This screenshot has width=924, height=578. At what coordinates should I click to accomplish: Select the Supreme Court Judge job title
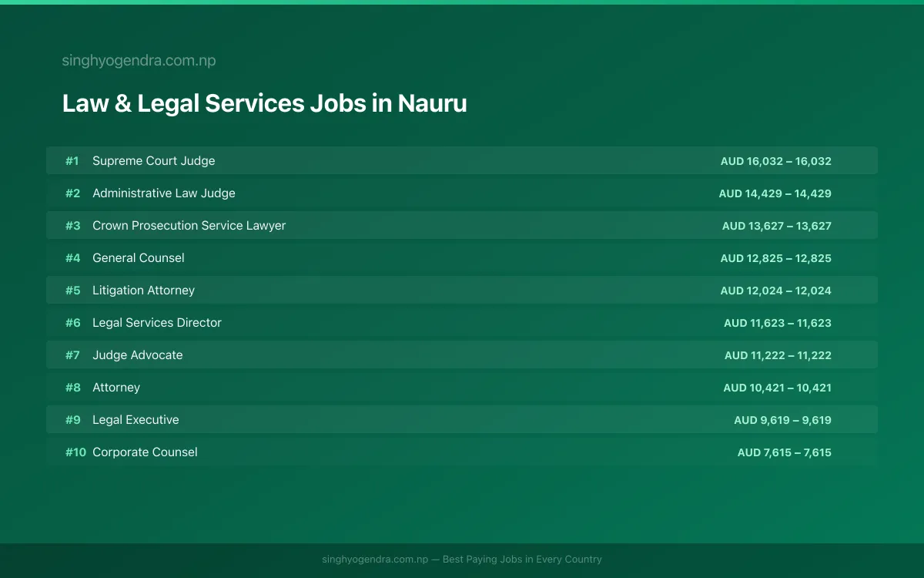tap(154, 161)
